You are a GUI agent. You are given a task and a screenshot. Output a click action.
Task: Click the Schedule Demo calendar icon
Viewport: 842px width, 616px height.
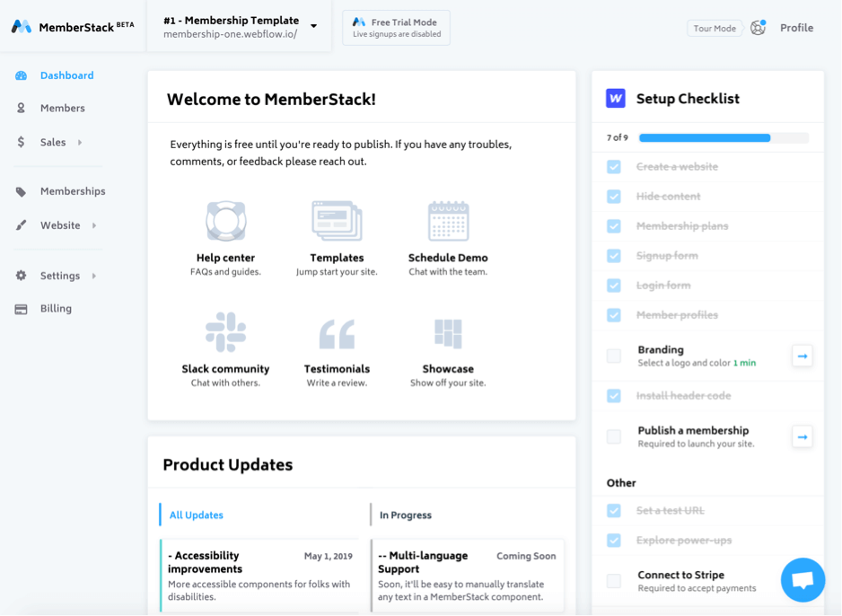pyautogui.click(x=449, y=221)
